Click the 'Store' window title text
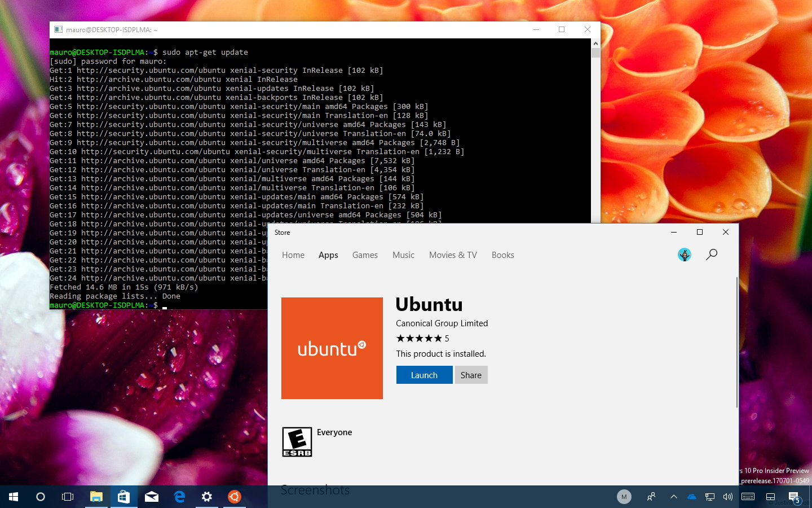The height and width of the screenshot is (508, 812). click(x=283, y=233)
